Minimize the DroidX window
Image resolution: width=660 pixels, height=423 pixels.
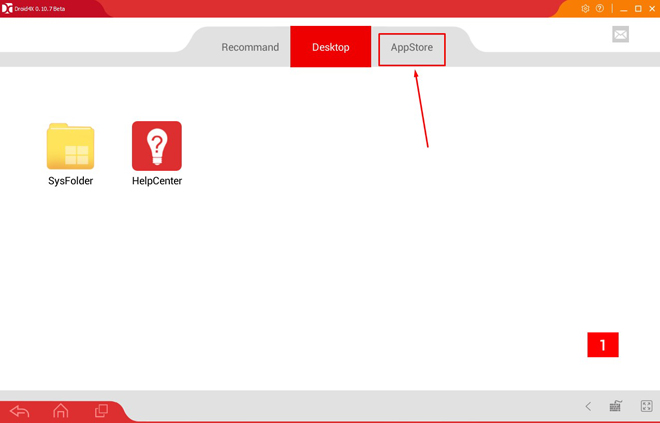click(624, 9)
